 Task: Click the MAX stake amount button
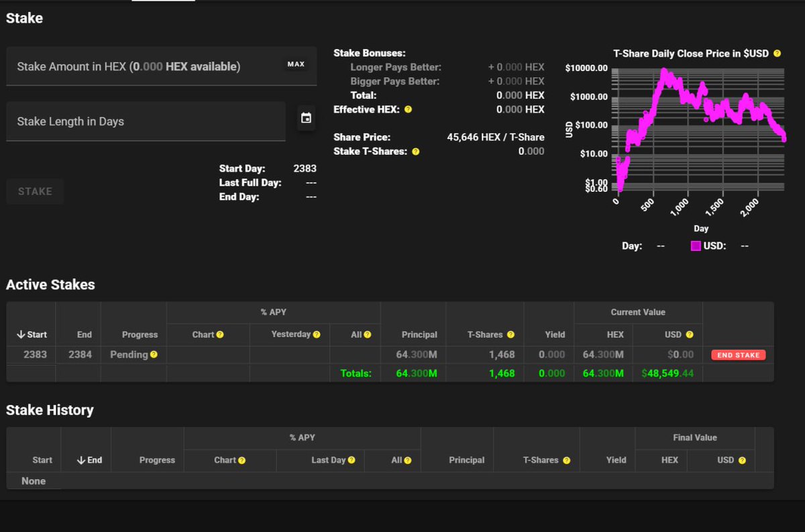click(296, 64)
